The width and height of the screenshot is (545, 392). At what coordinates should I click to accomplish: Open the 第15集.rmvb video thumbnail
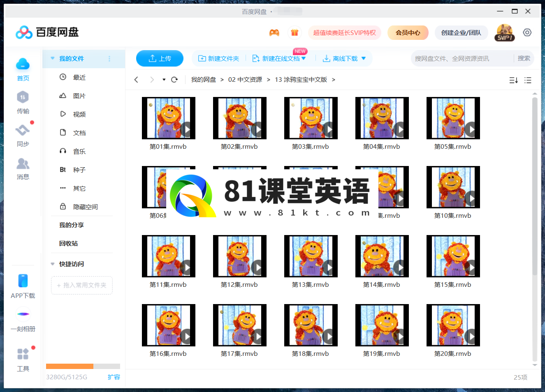[x=453, y=256]
